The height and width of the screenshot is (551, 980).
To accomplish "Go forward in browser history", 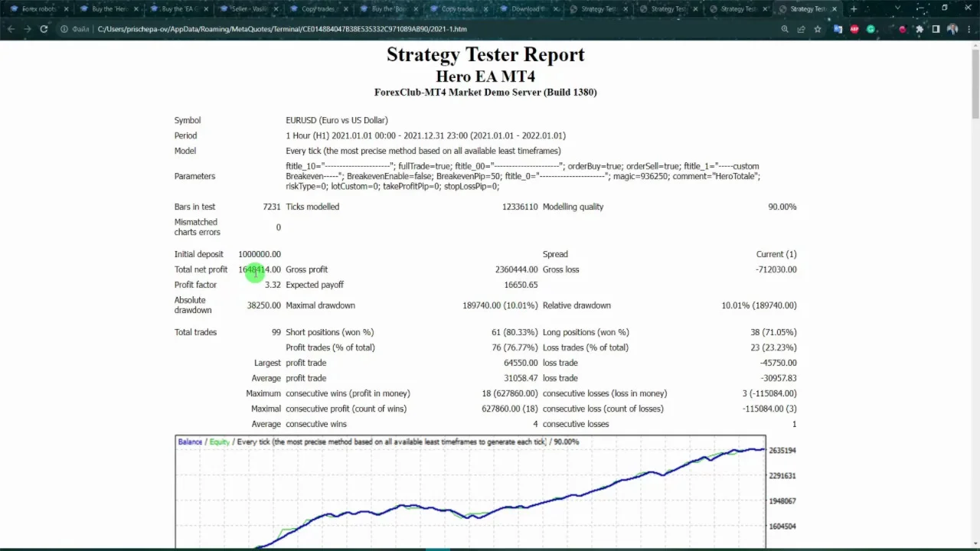I will [28, 29].
